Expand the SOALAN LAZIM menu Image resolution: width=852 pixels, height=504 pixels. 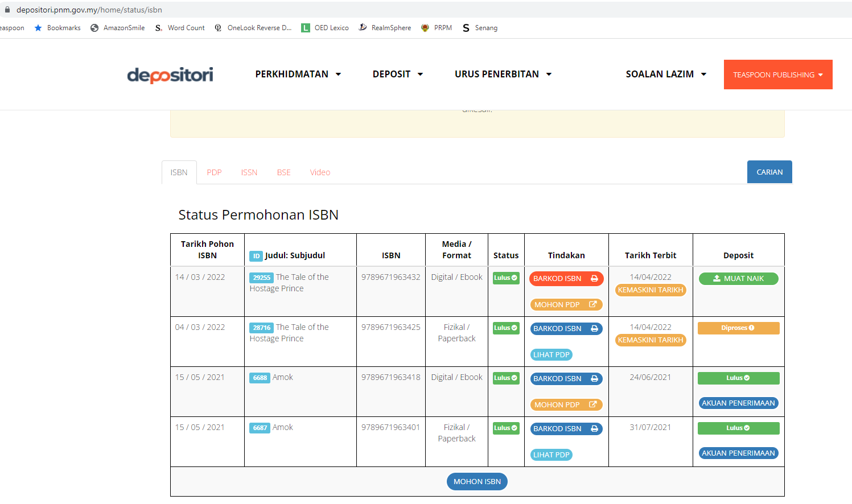[666, 75]
